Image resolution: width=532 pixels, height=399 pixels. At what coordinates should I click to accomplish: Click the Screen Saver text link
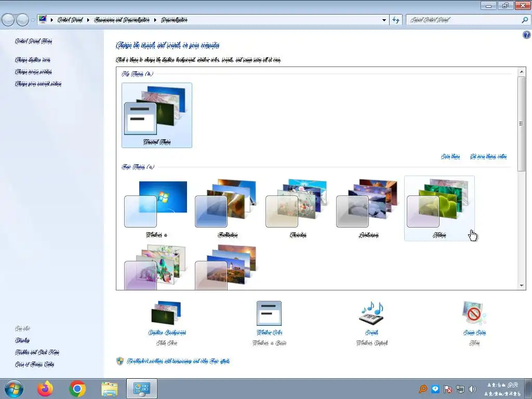[x=474, y=332]
